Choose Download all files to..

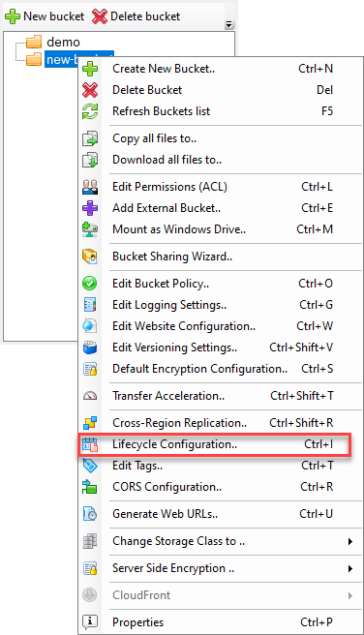pyautogui.click(x=221, y=160)
